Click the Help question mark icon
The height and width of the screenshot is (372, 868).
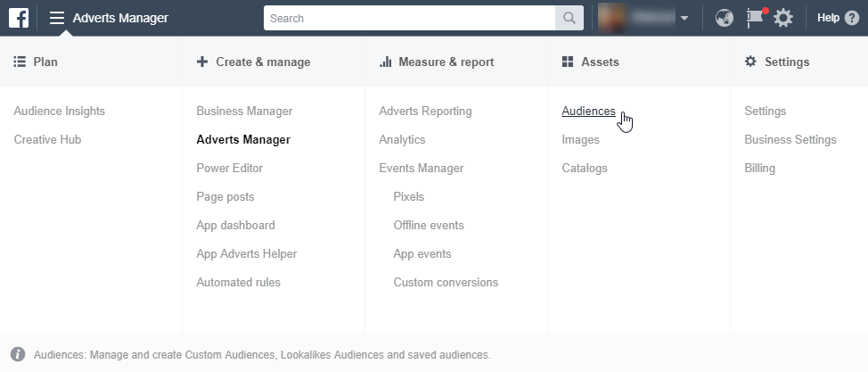852,18
